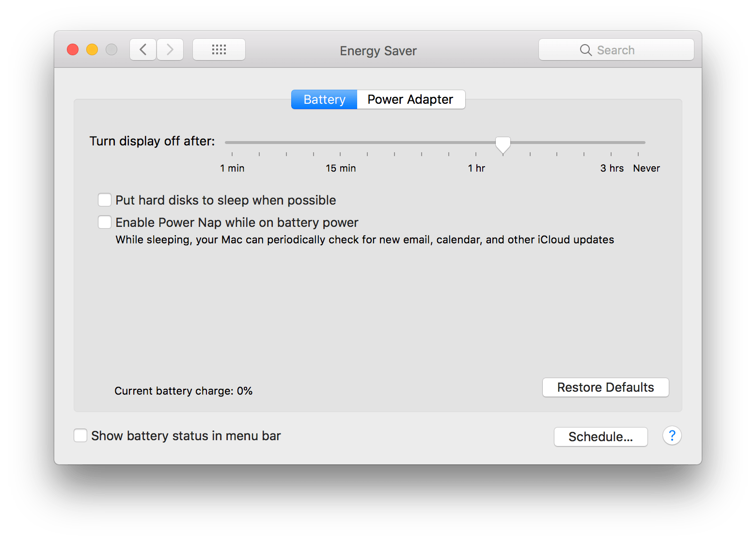Open the Schedule dialog
The image size is (756, 542).
(x=600, y=436)
